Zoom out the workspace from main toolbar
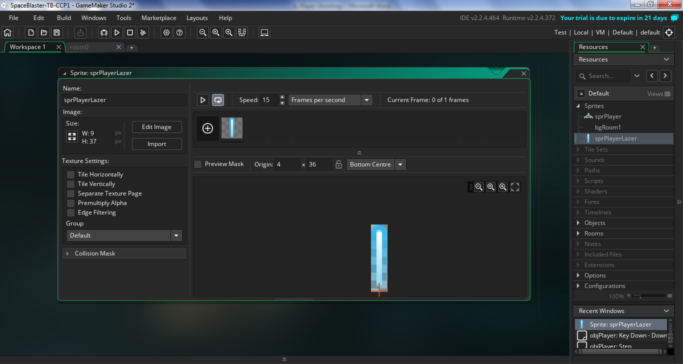This screenshot has width=683, height=364. [203, 33]
